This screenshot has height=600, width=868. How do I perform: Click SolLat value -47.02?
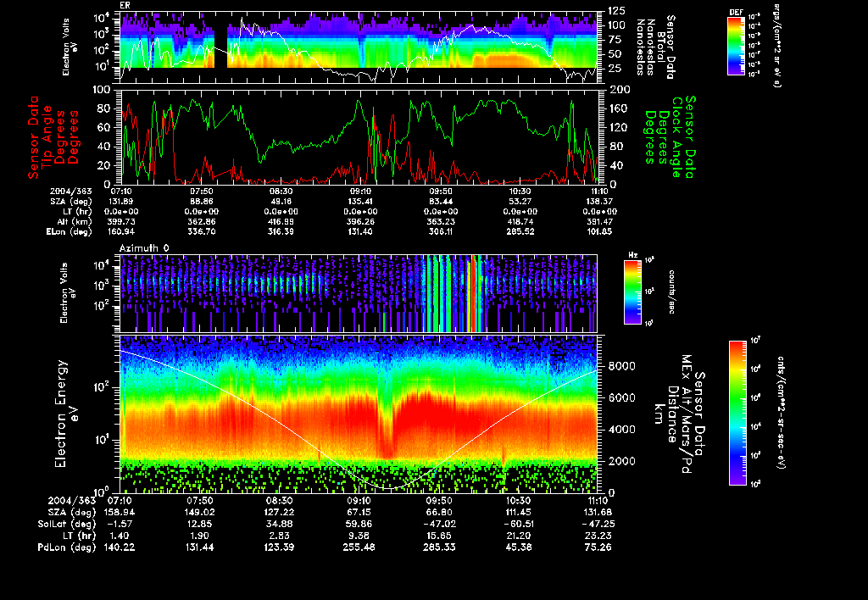pyautogui.click(x=438, y=525)
